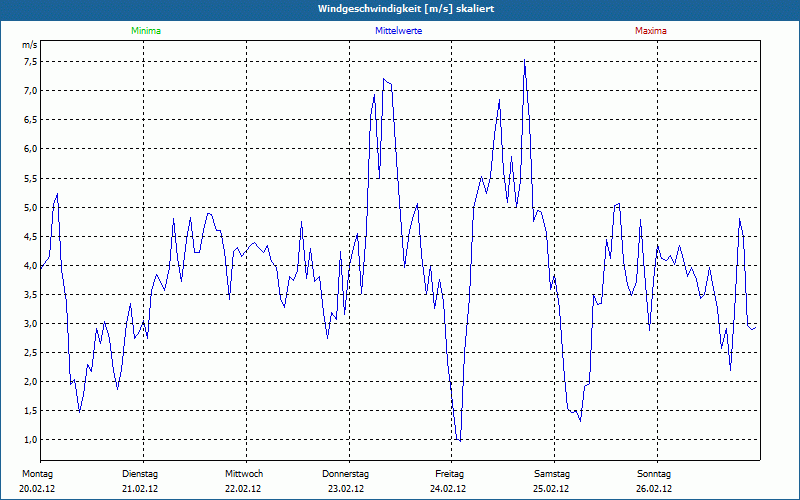Click the date 21.02.12
Viewport: 800px width, 500px height.
click(x=140, y=489)
